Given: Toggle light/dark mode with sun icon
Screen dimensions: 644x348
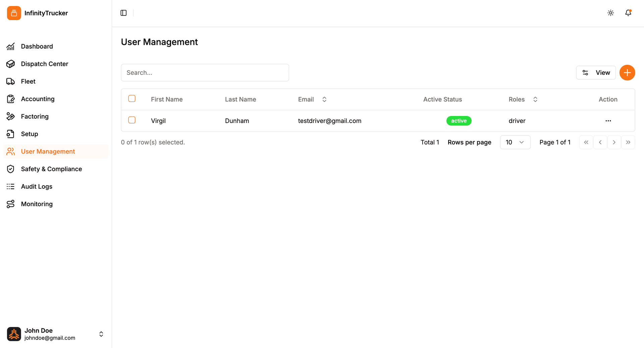Looking at the screenshot, I should [x=610, y=13].
